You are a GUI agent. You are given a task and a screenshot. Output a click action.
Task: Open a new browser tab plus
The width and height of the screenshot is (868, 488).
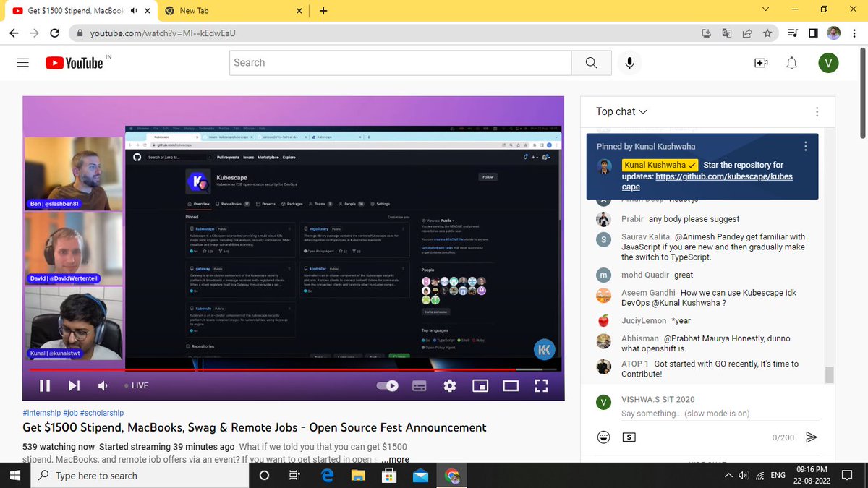point(323,11)
